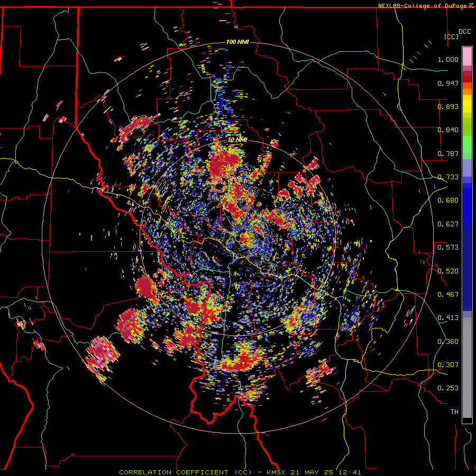This screenshot has height=476, width=476.
Task: Click the 0.787 legend value
Action: click(448, 153)
